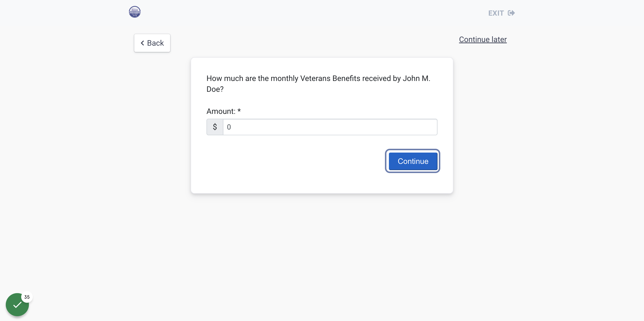
Task: Click the 35 counter badge
Action: click(x=27, y=297)
